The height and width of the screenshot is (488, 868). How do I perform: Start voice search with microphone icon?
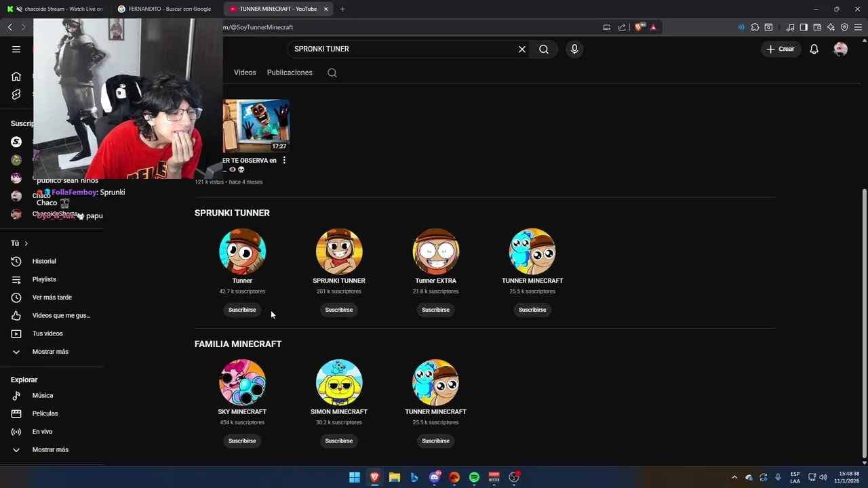coord(574,49)
